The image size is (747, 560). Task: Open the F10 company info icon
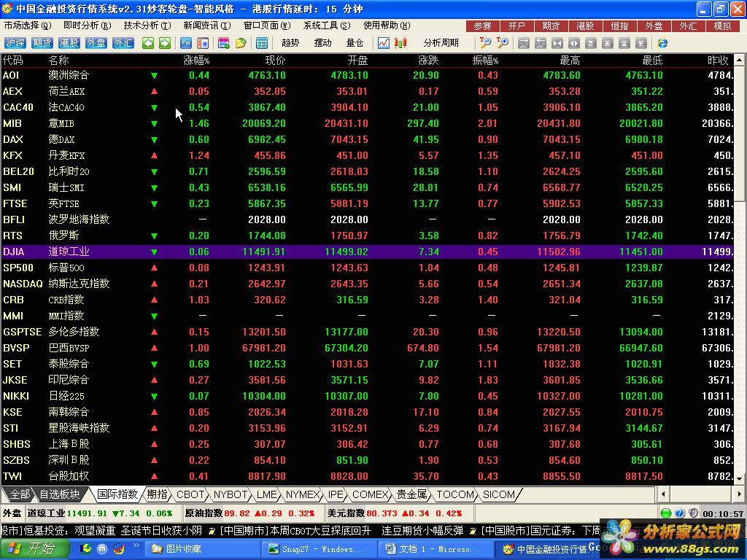tap(186, 43)
